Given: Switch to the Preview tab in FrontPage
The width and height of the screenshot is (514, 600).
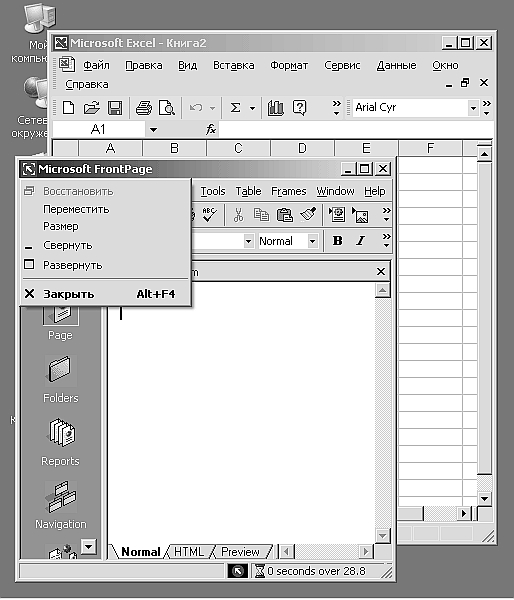Looking at the screenshot, I should (x=240, y=552).
